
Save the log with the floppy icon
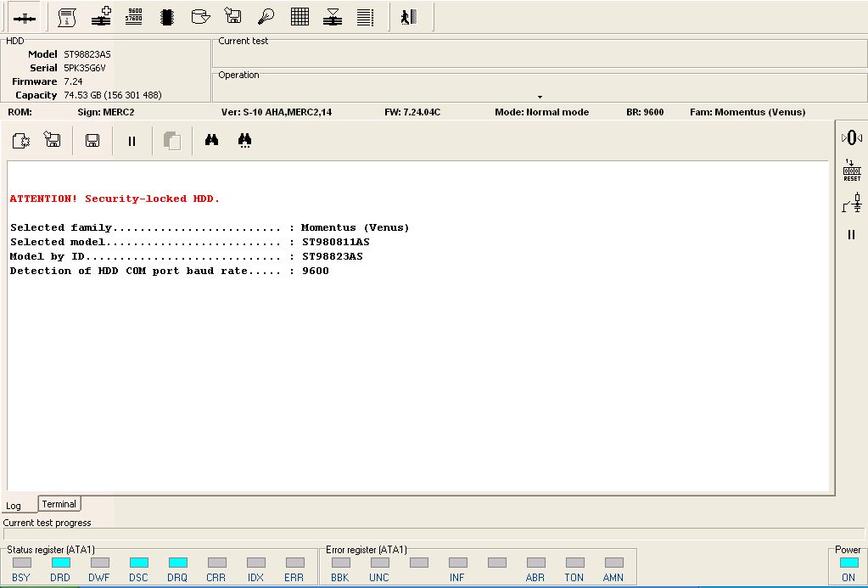92,141
